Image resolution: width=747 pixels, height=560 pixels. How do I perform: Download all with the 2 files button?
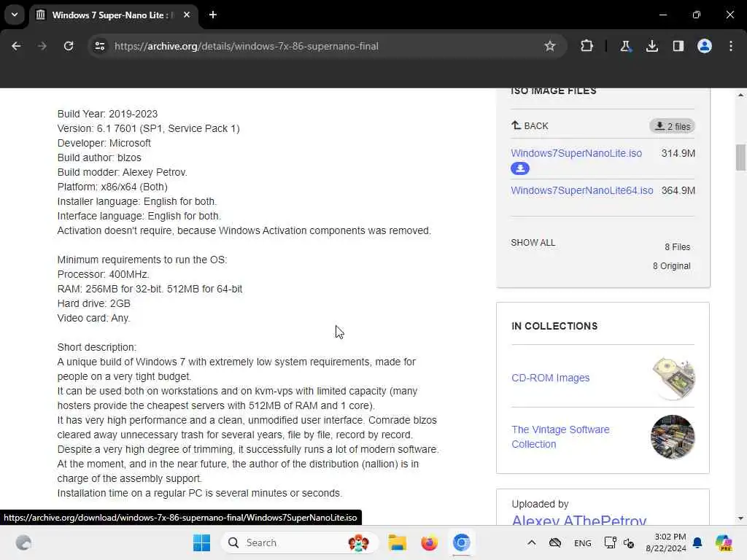click(672, 126)
